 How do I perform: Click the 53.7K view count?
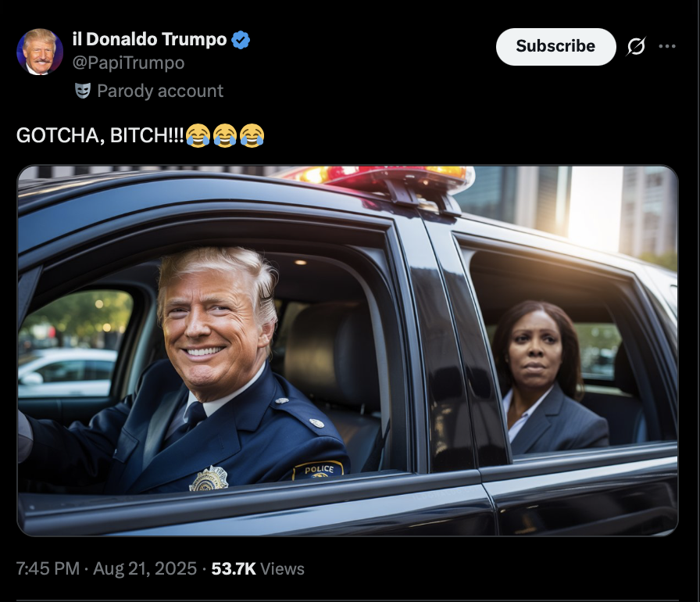(234, 568)
